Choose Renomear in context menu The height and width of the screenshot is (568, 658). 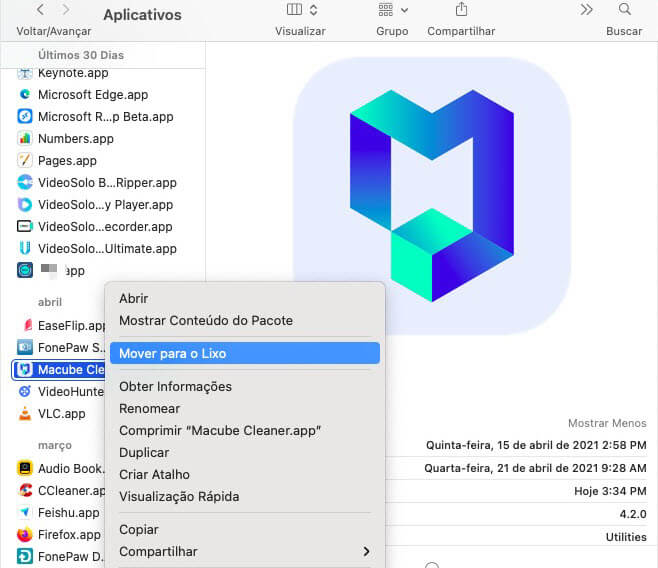point(245,409)
